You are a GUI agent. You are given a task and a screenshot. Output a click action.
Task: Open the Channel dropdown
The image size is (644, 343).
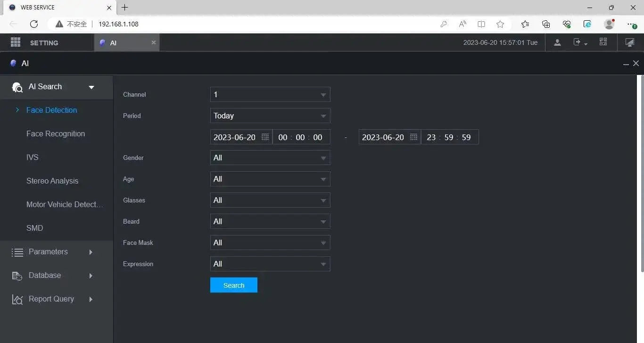270,94
